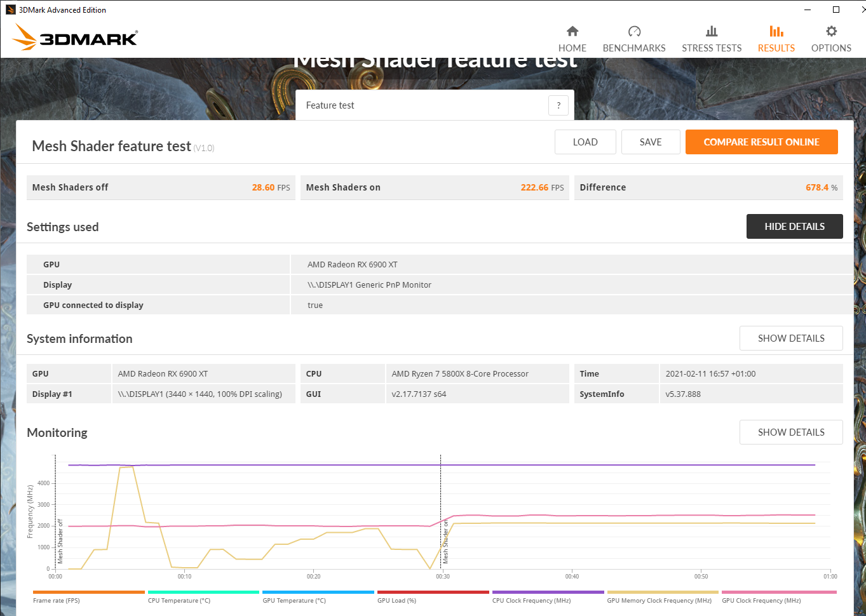Toggle the CPU Temperature legend item
This screenshot has height=616, width=866.
tap(203, 597)
